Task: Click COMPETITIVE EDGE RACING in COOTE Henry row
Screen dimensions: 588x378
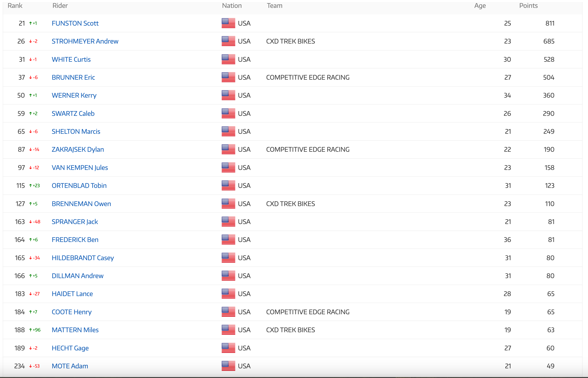Action: [308, 312]
